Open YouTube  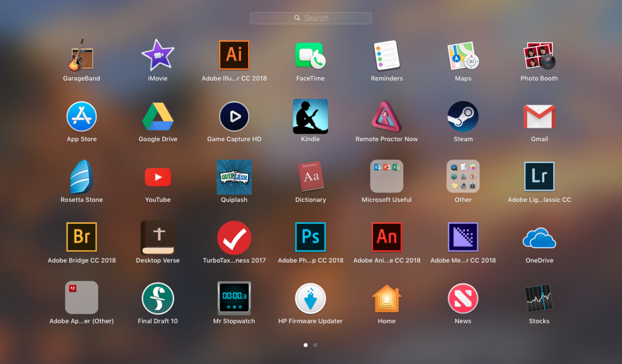coord(158,176)
